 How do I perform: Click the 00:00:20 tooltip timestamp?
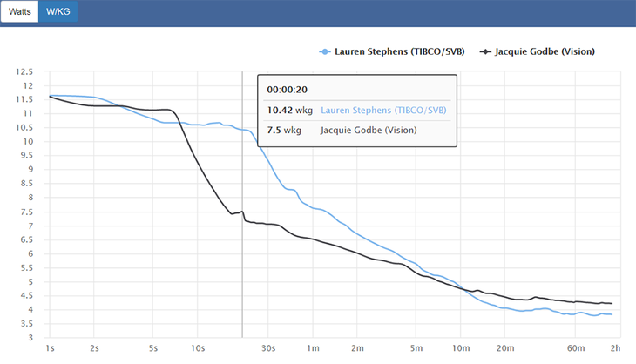tap(287, 90)
